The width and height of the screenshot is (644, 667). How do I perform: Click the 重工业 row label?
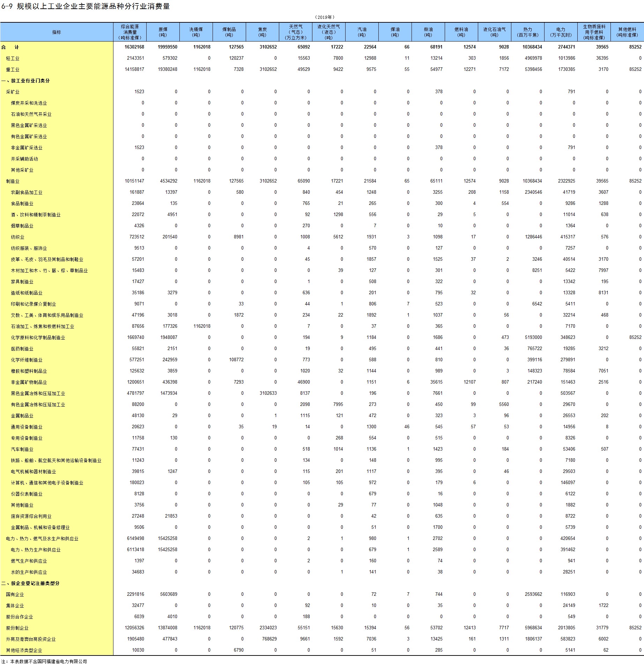13,69
